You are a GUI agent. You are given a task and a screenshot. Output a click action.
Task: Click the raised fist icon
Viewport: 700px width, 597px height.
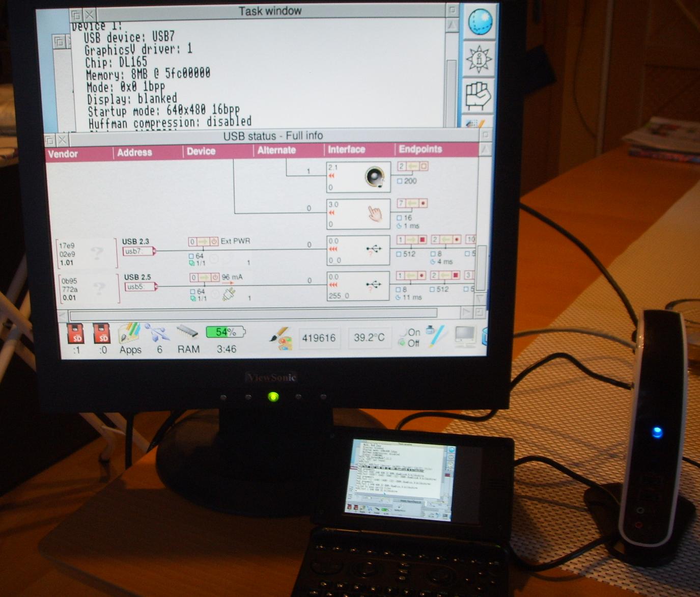click(x=479, y=95)
